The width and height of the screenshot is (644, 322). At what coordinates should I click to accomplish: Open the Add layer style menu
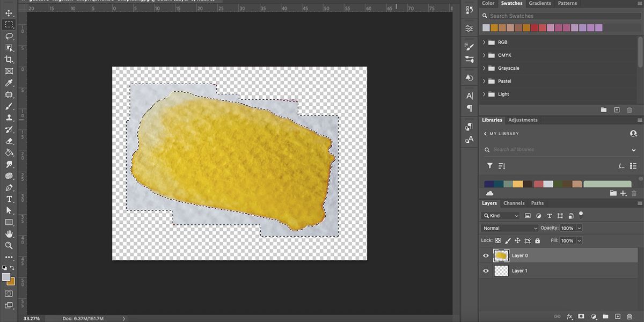pos(569,317)
